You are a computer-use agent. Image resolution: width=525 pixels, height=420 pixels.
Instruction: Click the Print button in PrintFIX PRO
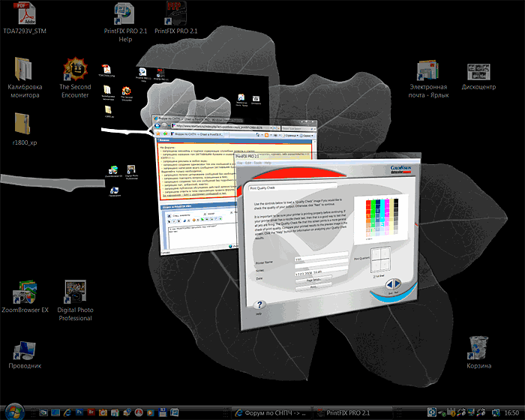313,287
